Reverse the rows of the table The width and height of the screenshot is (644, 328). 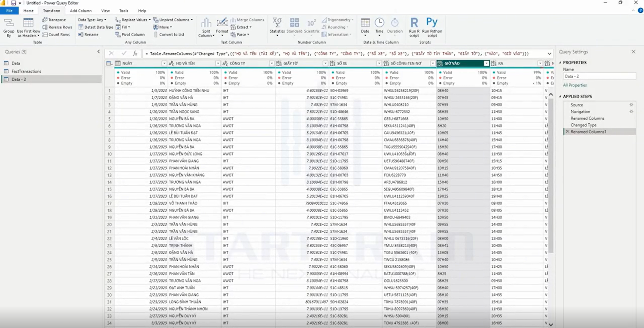click(x=57, y=27)
